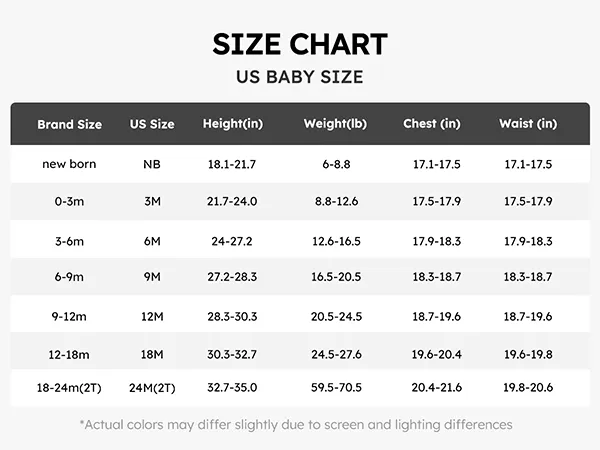The width and height of the screenshot is (600, 450).
Task: Select the 19.8-20.6 waist cell
Action: click(528, 389)
